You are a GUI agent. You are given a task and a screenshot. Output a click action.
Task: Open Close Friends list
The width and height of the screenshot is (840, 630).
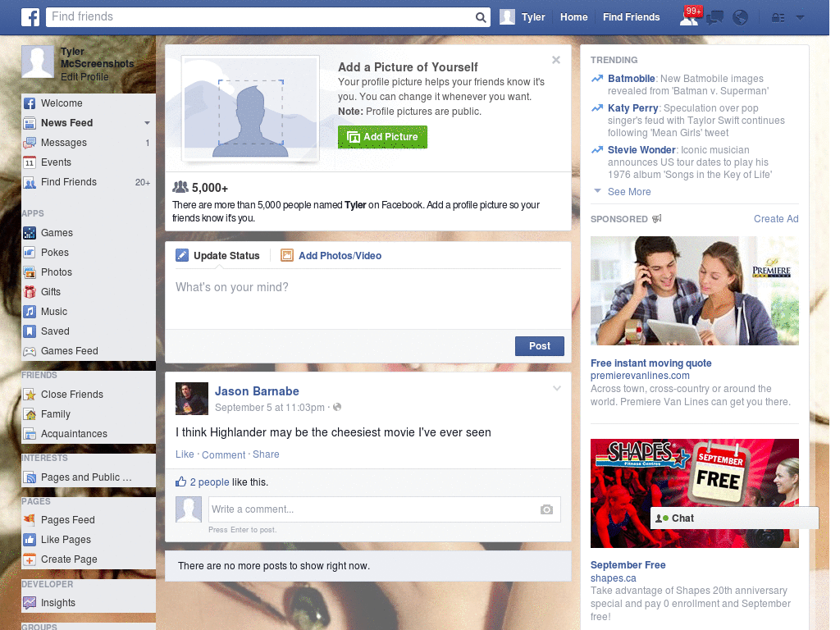click(x=89, y=395)
